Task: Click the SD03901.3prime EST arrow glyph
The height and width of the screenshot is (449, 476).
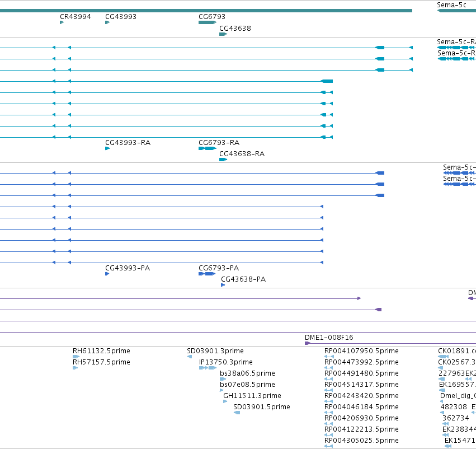Action: coord(190,357)
